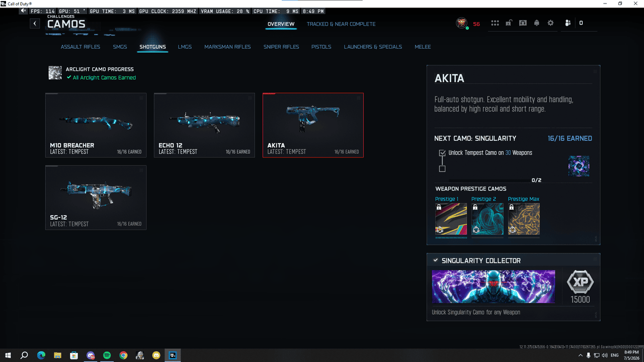Viewport: 644px width, 362px height.
Task: Open Microsoft Store from taskbar
Action: 74,355
